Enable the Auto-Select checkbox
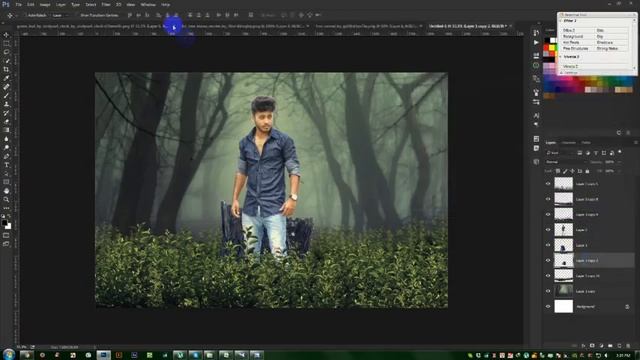The width and height of the screenshot is (640, 360). [x=25, y=15]
